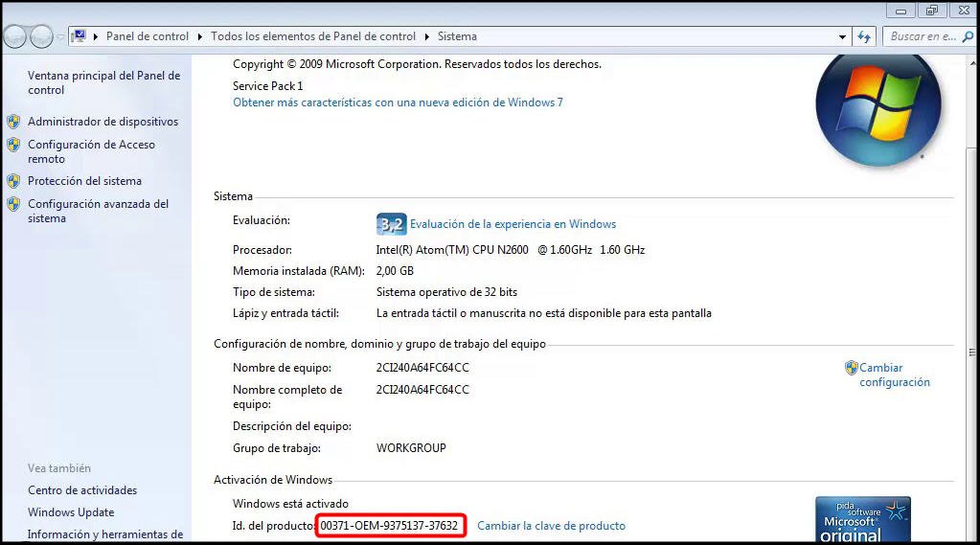Open recent pages dropdown beside navigation arrows
Viewport: 980px width, 545px height.
(60, 36)
